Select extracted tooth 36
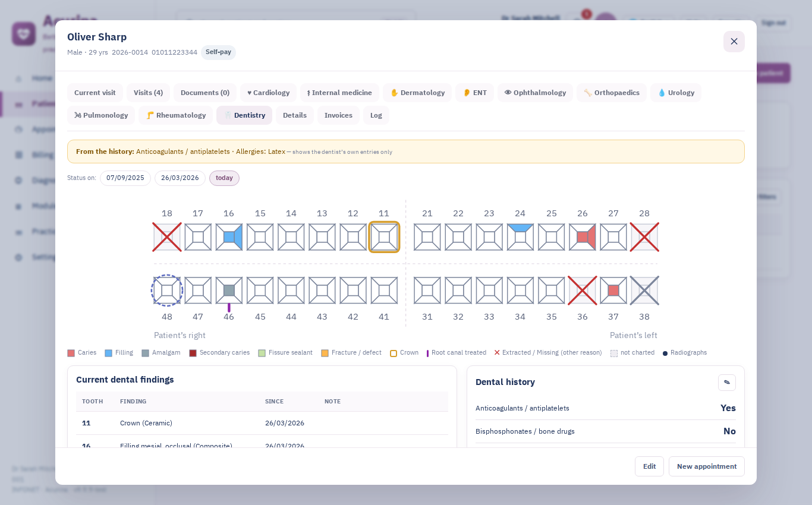The image size is (812, 505). (583, 291)
